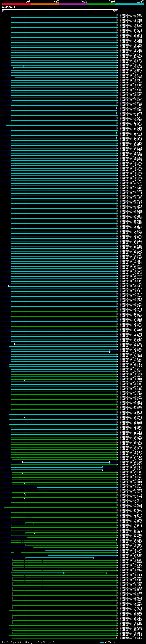
Task: Click the UniRef100_P0C1G8 label
Action: point(131,58)
